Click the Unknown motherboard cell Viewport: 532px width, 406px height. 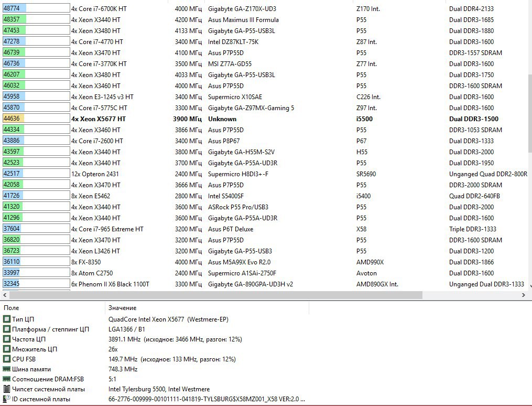pyautogui.click(x=222, y=119)
